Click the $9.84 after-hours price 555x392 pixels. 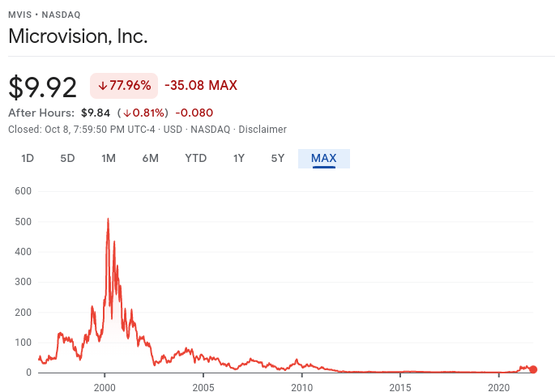click(x=96, y=113)
